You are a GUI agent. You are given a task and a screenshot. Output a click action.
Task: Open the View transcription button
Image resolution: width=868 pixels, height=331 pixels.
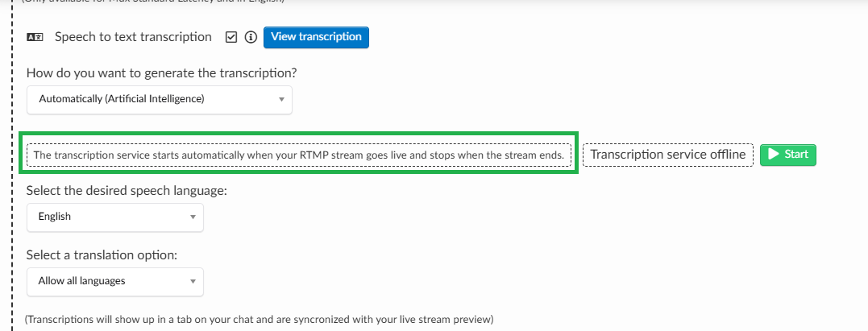click(x=316, y=37)
